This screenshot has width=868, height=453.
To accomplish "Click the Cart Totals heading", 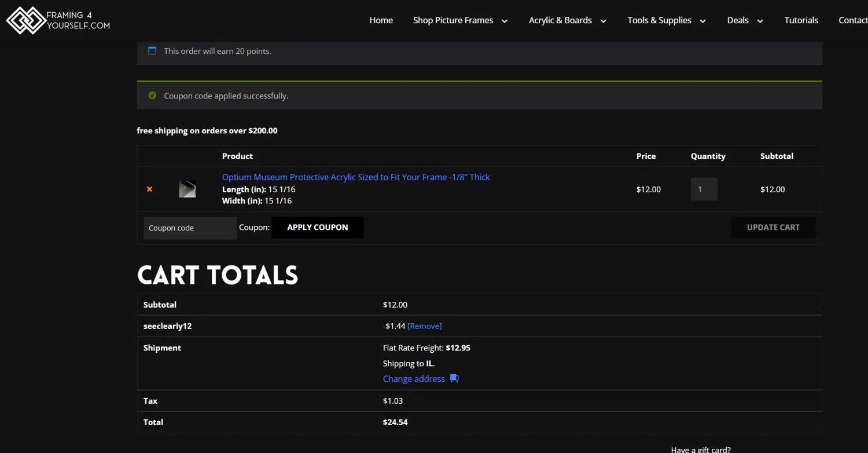I will tap(218, 275).
